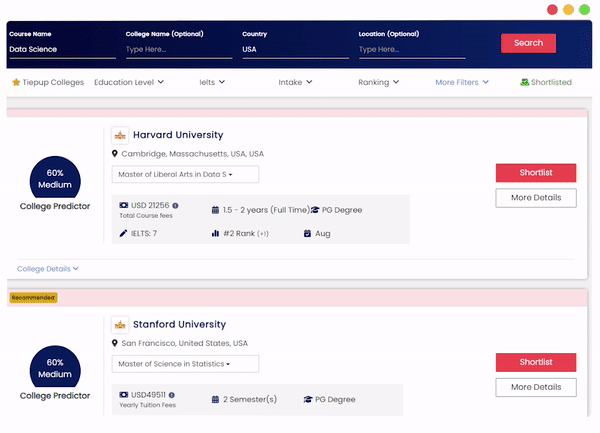Click the info icon beside USD49511
600x433 pixels.
[172, 395]
